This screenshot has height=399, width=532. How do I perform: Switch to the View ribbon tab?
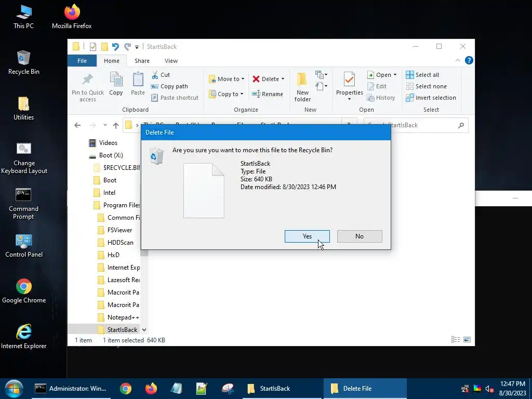tap(171, 61)
